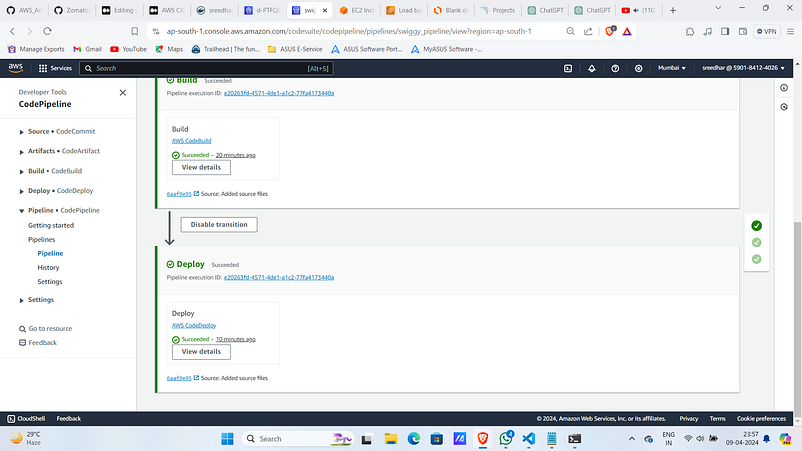Open AWS notifications bell
Image resolution: width=802 pixels, height=451 pixels.
pyautogui.click(x=592, y=68)
